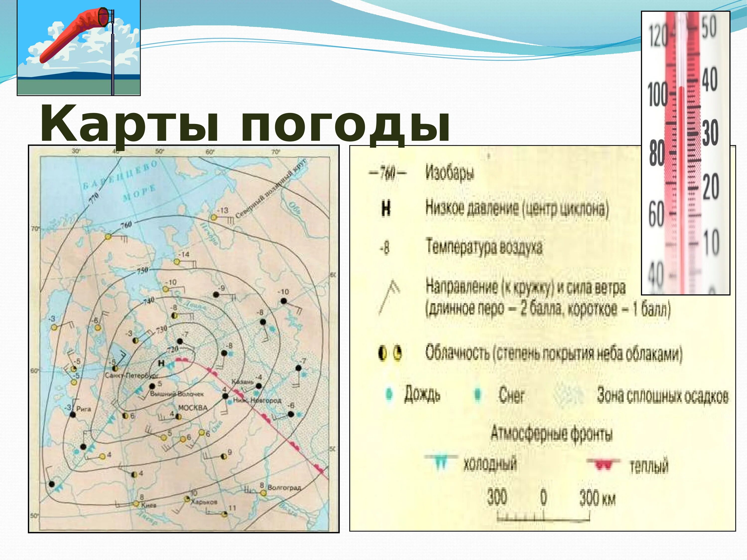Click the "750" isobar label on the map
This screenshot has height=560, width=747.
(142, 271)
